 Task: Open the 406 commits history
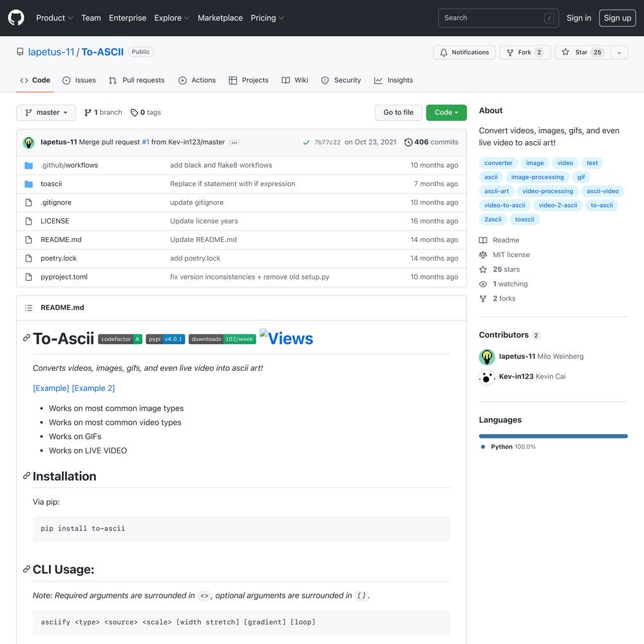coord(431,142)
